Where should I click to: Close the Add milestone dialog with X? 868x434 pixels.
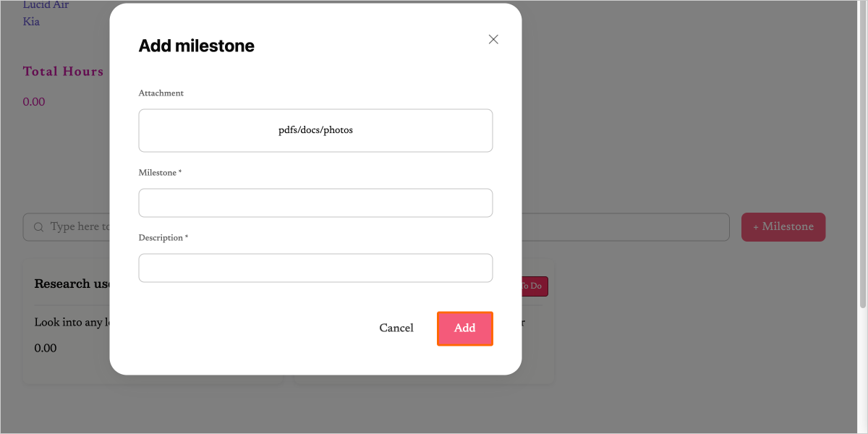[x=493, y=40]
